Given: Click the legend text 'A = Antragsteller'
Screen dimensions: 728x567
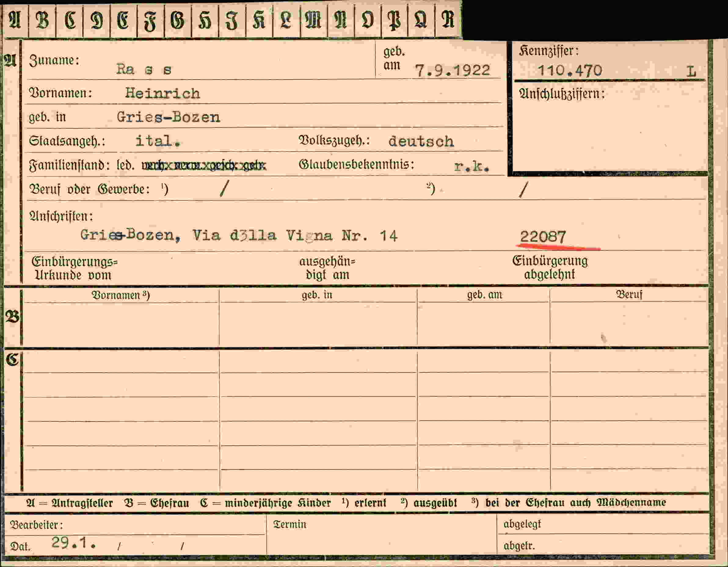Looking at the screenshot, I should (69, 503).
